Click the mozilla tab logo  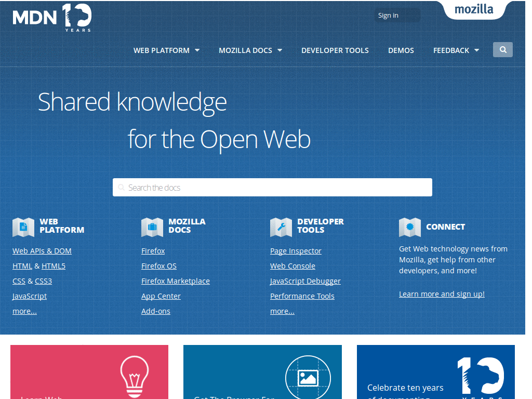[x=474, y=9]
